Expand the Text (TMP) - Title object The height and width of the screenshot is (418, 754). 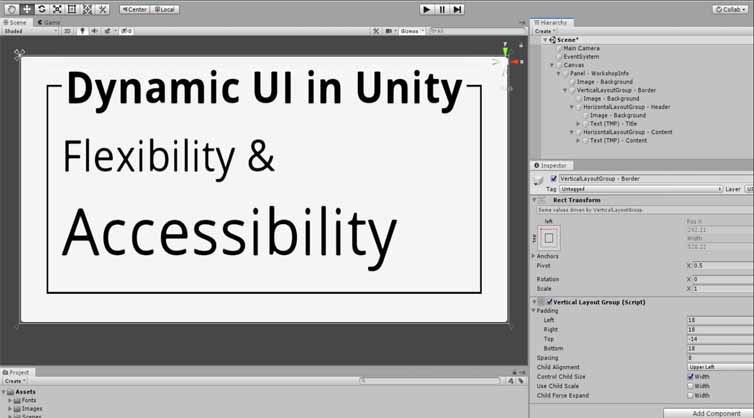578,124
